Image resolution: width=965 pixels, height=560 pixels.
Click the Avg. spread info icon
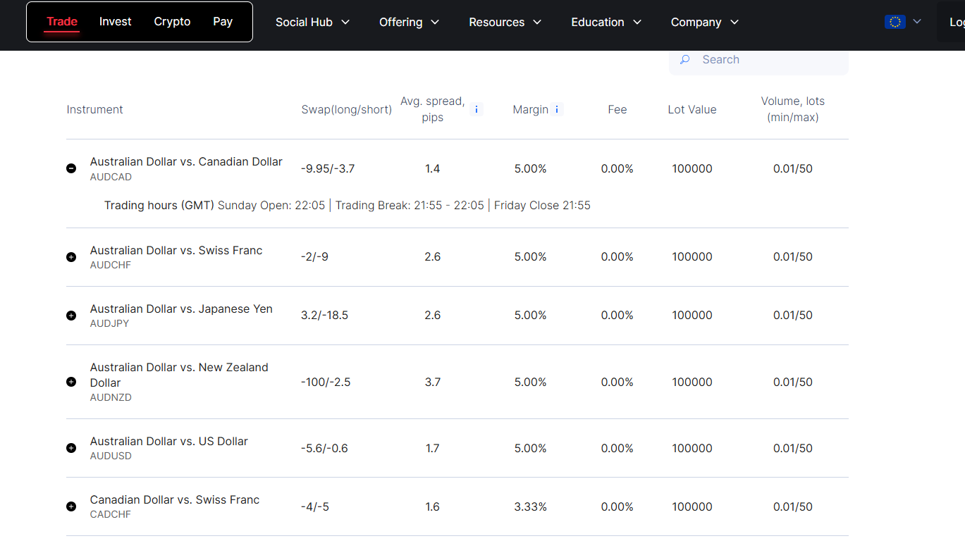click(x=477, y=109)
